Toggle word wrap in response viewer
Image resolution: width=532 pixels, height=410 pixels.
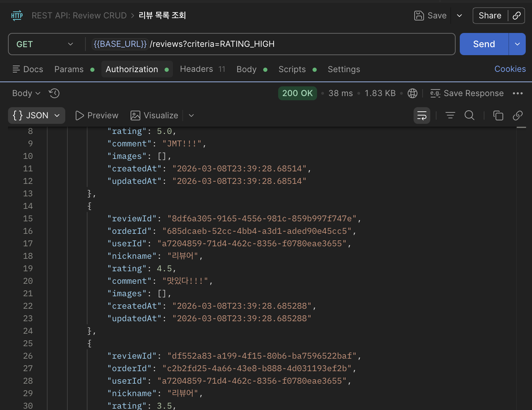(422, 116)
